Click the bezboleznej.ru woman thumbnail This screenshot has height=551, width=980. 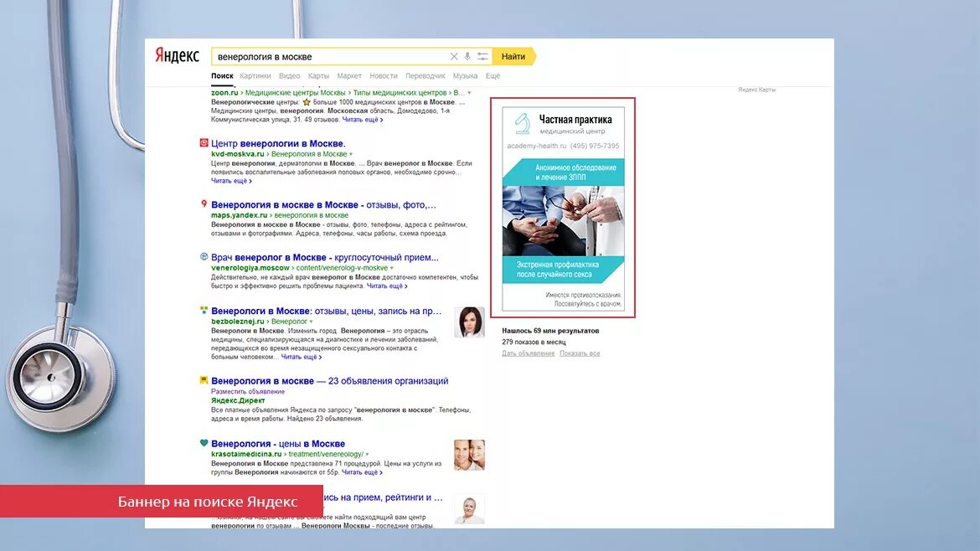click(x=469, y=322)
